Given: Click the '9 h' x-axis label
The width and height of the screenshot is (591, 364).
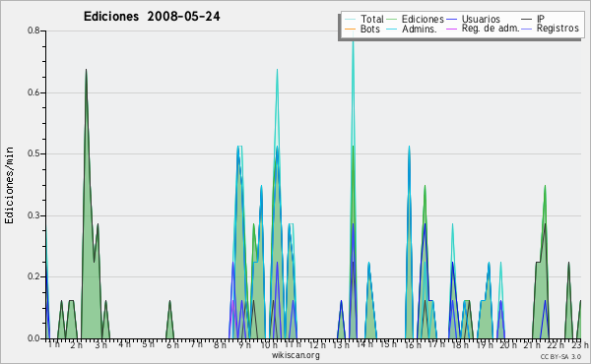Looking at the screenshot, I should tap(244, 344).
